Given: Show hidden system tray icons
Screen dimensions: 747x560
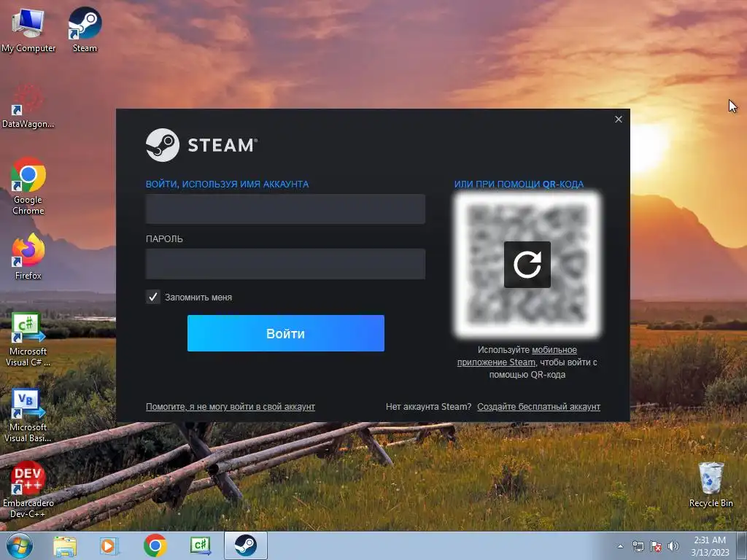Looking at the screenshot, I should (x=620, y=546).
